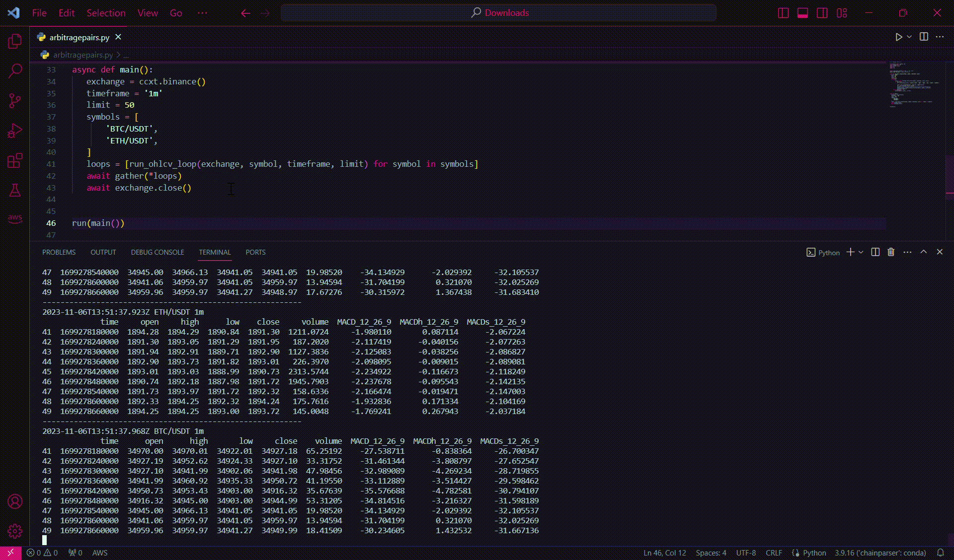Change UTF-8 file encoding
Screen dimensions: 954x560
pos(746,553)
